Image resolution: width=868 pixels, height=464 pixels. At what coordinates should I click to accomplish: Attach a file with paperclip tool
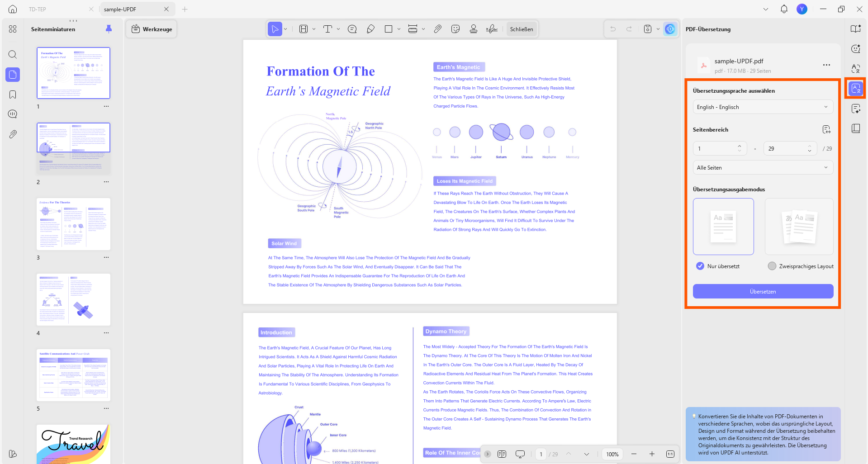pyautogui.click(x=437, y=29)
